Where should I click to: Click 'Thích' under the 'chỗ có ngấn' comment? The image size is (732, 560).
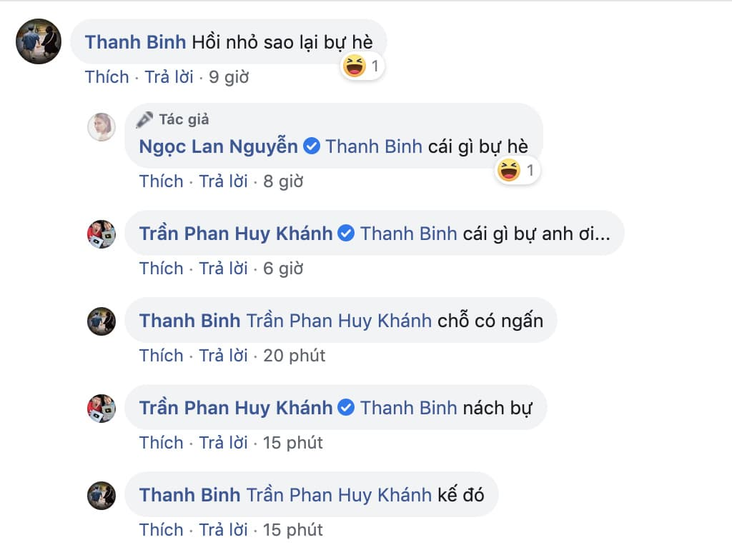[x=161, y=355]
